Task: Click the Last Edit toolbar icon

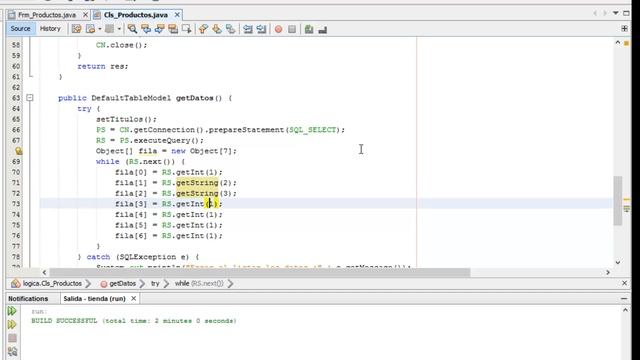Action: [76, 29]
